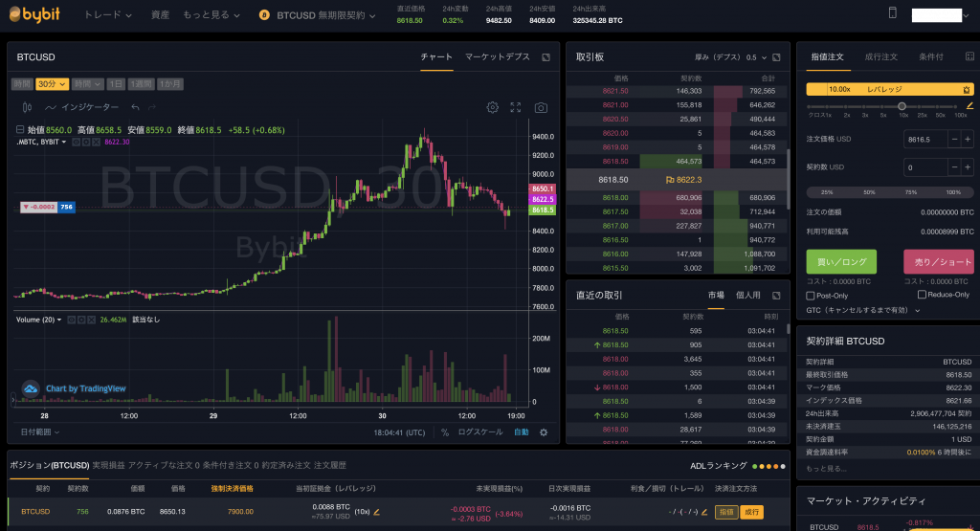Close position with the 指値 limit button
980x531 pixels.
[726, 512]
